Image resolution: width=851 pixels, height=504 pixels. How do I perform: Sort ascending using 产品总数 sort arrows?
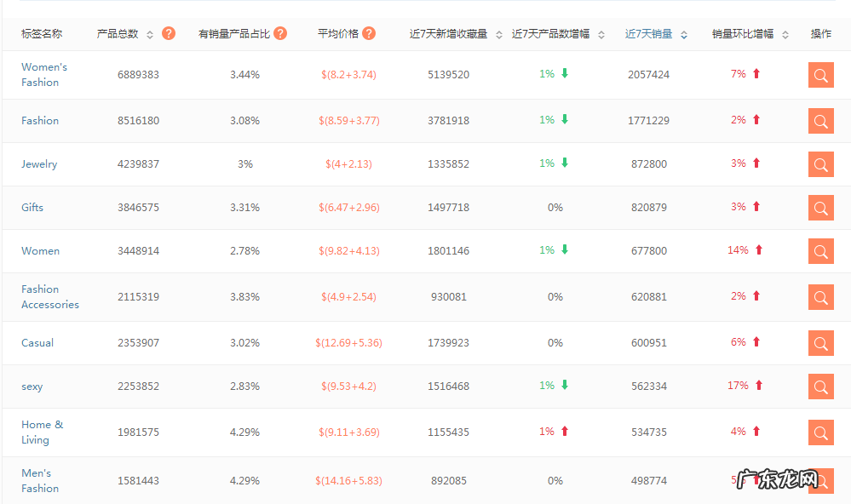[x=150, y=35]
